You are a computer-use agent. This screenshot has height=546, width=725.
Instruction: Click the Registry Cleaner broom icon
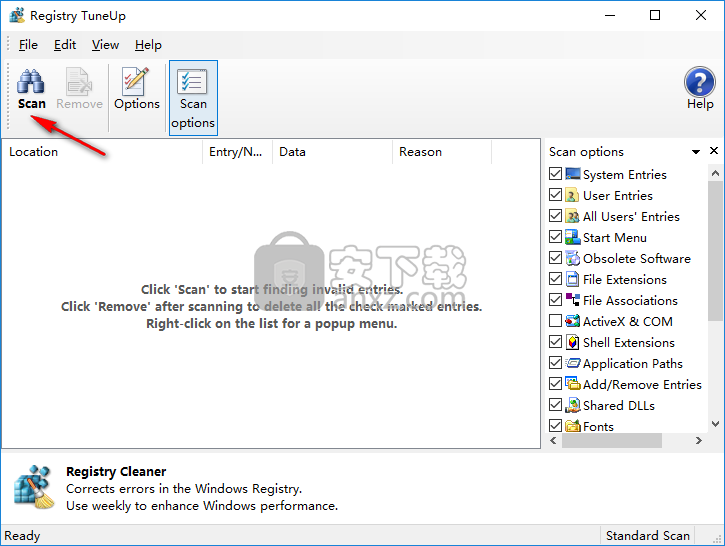click(x=34, y=487)
